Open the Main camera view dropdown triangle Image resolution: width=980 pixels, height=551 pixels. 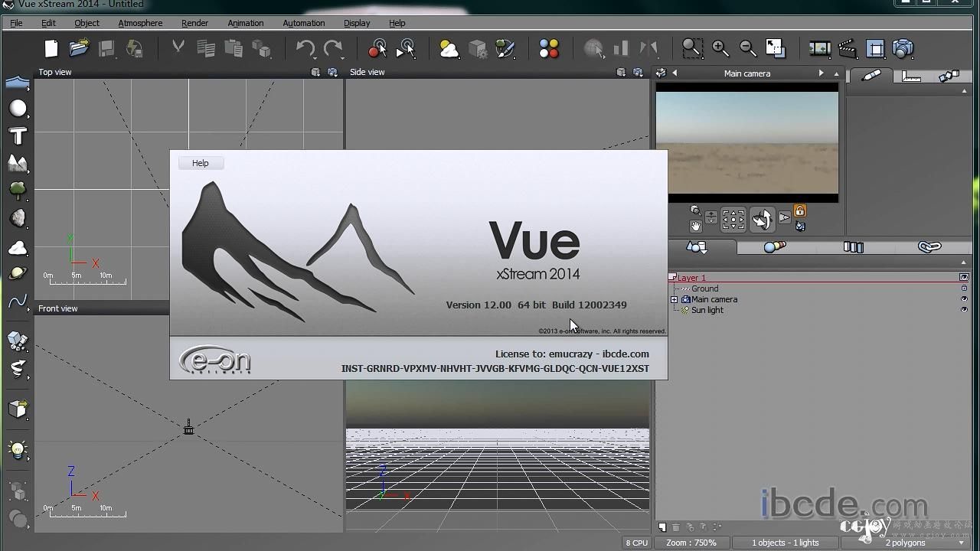[x=836, y=74]
